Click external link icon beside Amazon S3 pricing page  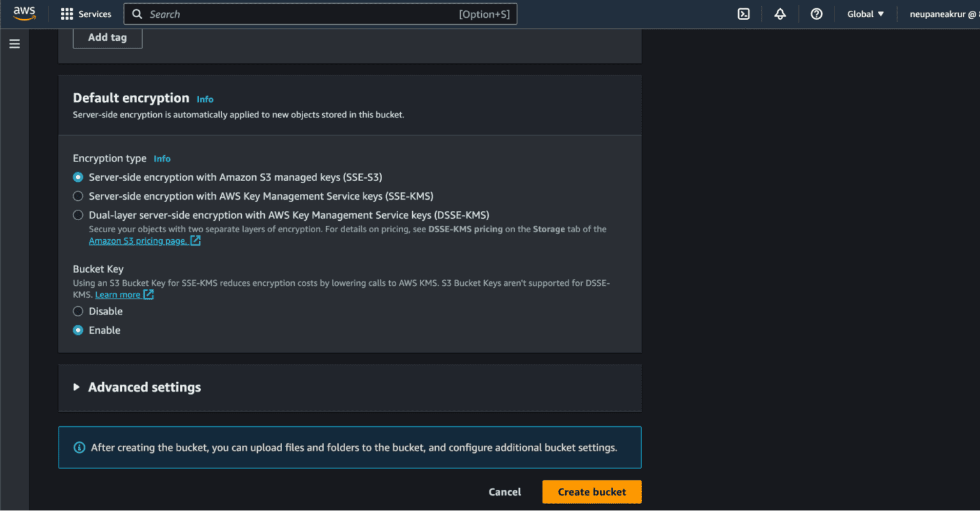click(x=196, y=241)
